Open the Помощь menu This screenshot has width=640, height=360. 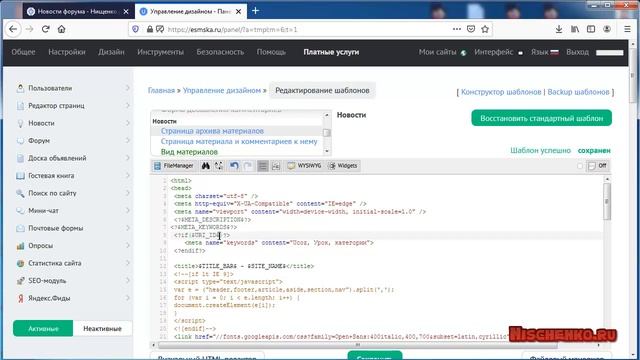(x=271, y=52)
